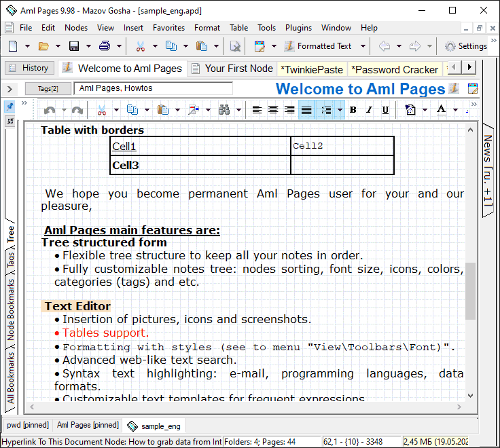
Task: Click the tags input field
Action: pyautogui.click(x=153, y=88)
